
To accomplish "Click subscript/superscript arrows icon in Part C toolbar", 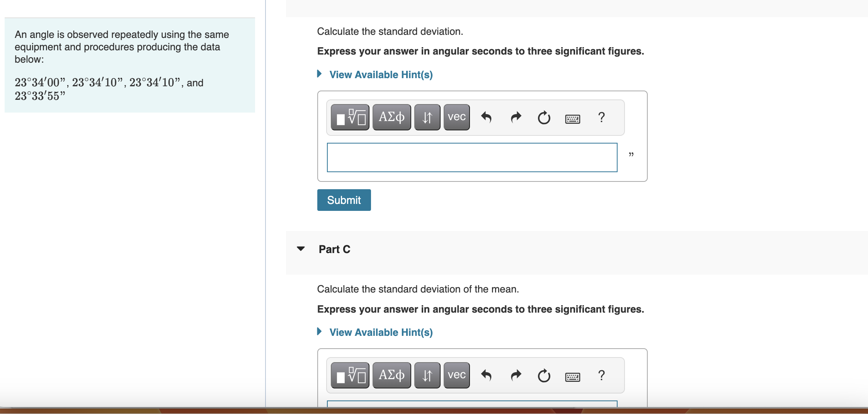I will point(427,375).
